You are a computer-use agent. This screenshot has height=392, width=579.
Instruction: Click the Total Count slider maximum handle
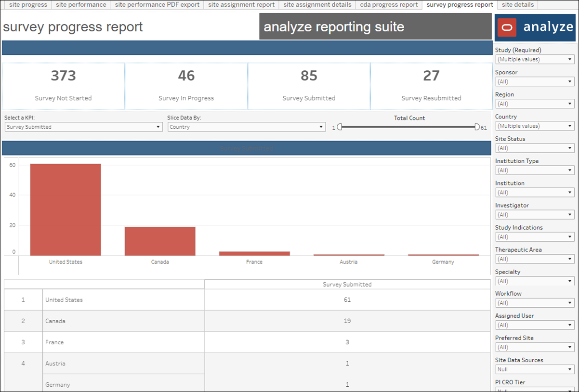(x=477, y=127)
